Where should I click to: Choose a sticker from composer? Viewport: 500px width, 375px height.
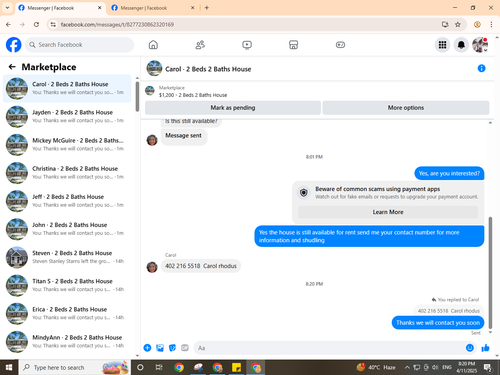(x=172, y=348)
